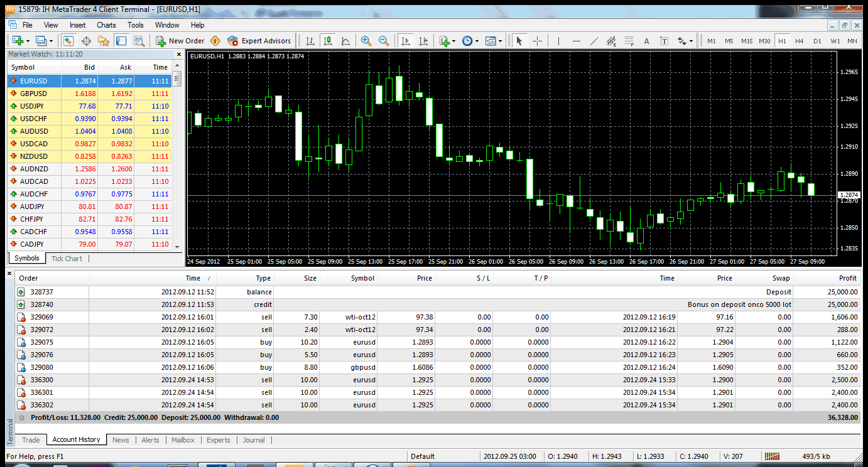The height and width of the screenshot is (467, 868).
Task: Toggle the Terminal window icon
Action: tap(121, 41)
